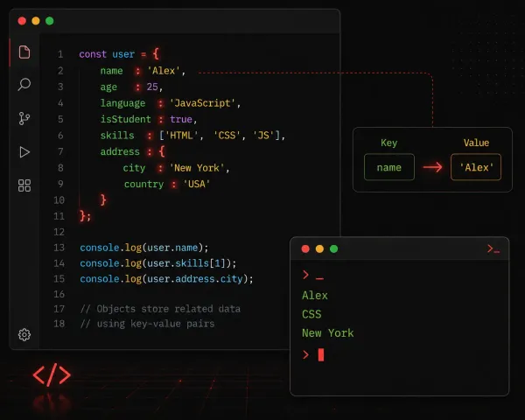This screenshot has width=525, height=420.
Task: Open Source Control branch icon
Action: [24, 119]
